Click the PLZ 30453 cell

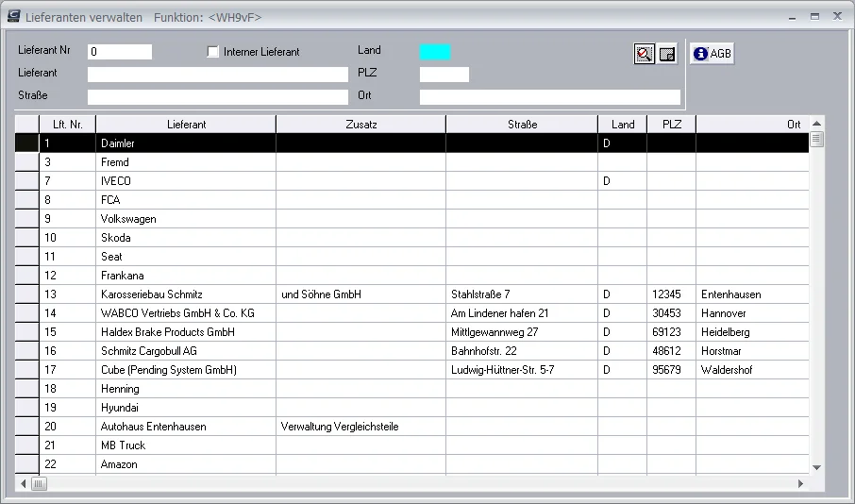672,313
